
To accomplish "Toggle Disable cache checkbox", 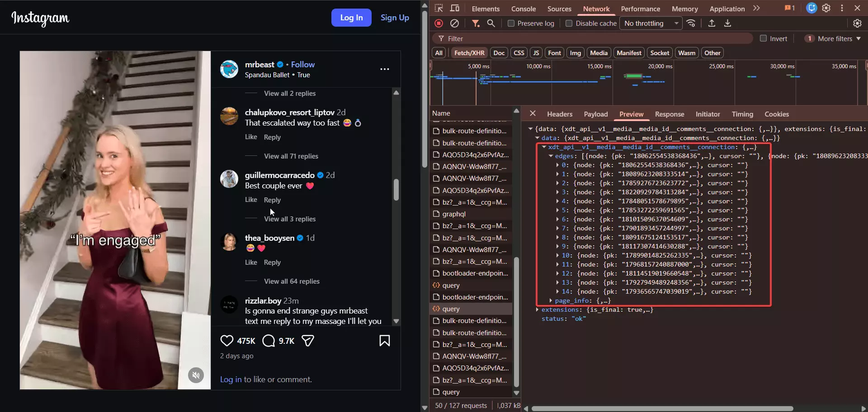I will tap(569, 23).
